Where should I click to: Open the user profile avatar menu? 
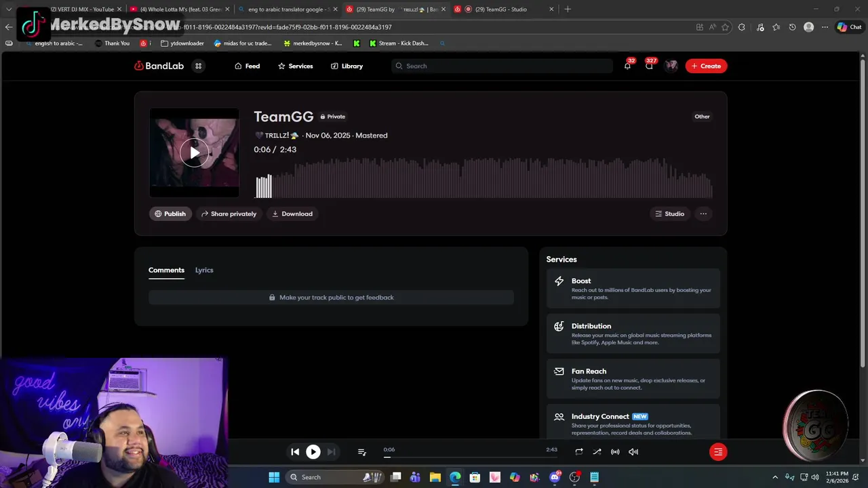coord(671,66)
